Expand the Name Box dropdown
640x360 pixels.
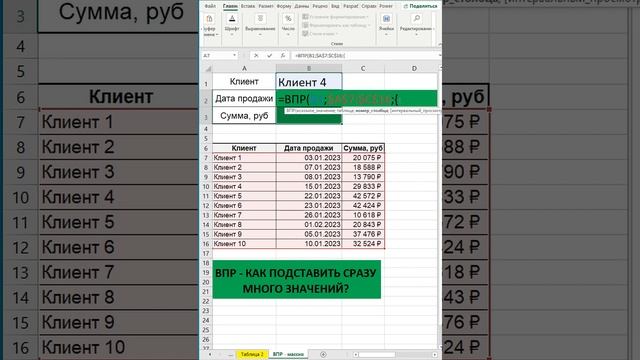pos(234,56)
